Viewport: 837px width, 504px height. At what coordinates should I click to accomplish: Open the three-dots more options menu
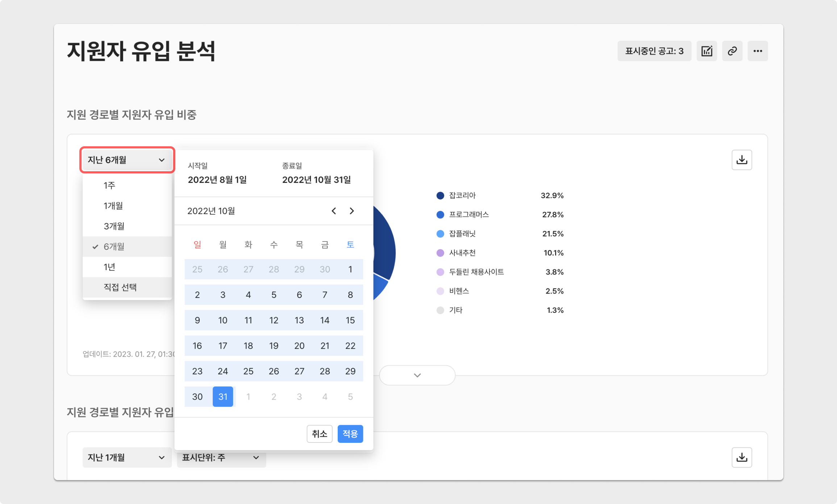[758, 51]
